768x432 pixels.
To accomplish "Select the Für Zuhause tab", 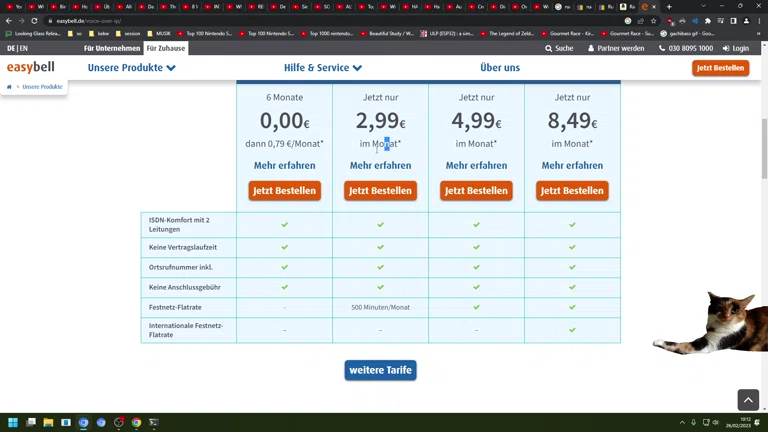I will coord(166,48).
